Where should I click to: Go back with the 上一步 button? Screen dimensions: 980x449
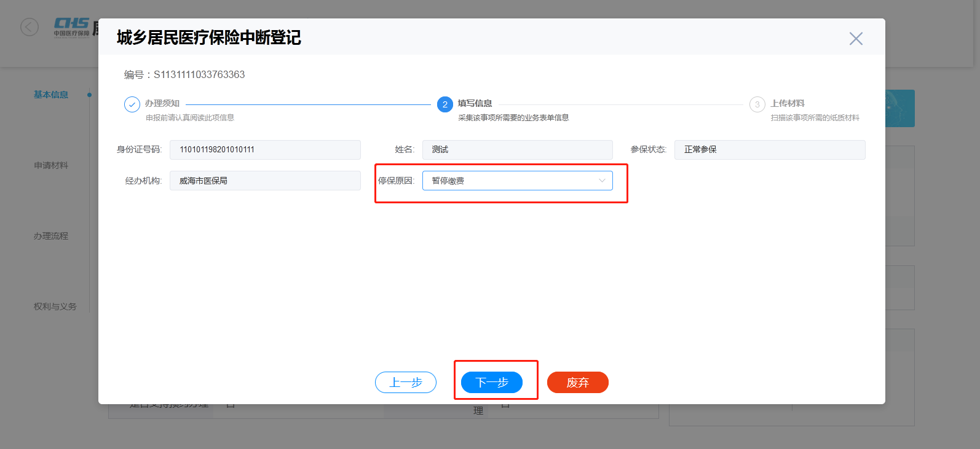406,382
